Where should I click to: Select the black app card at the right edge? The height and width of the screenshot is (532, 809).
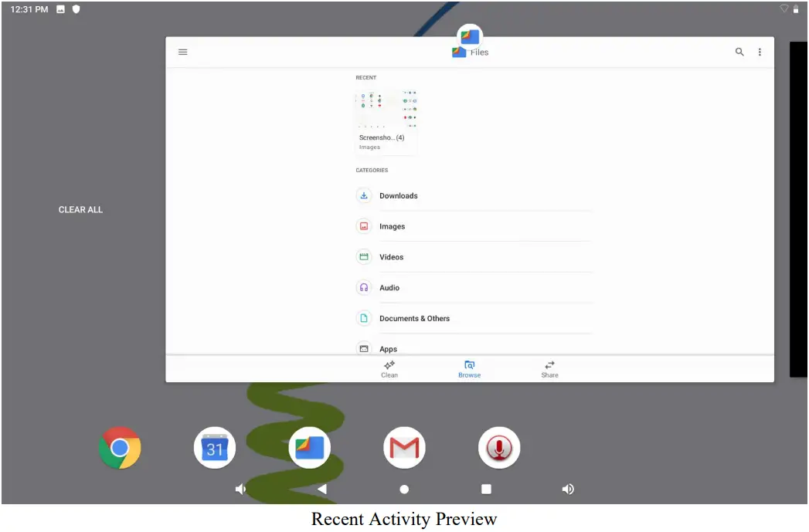pos(798,209)
